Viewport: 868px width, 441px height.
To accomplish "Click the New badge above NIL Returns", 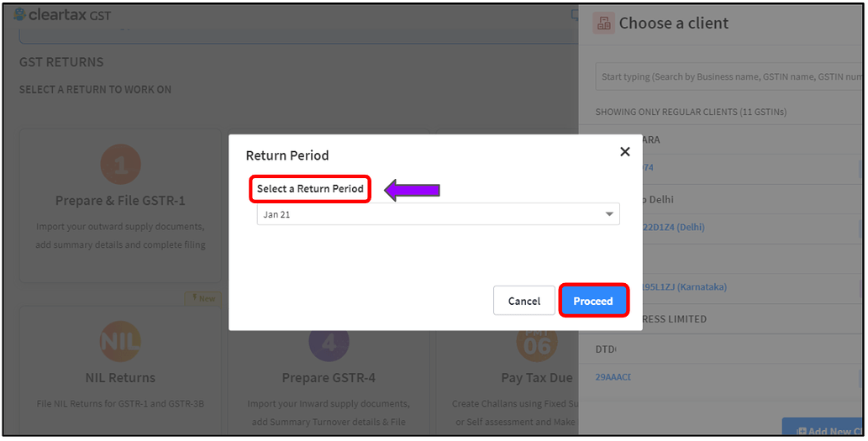I will pyautogui.click(x=203, y=298).
